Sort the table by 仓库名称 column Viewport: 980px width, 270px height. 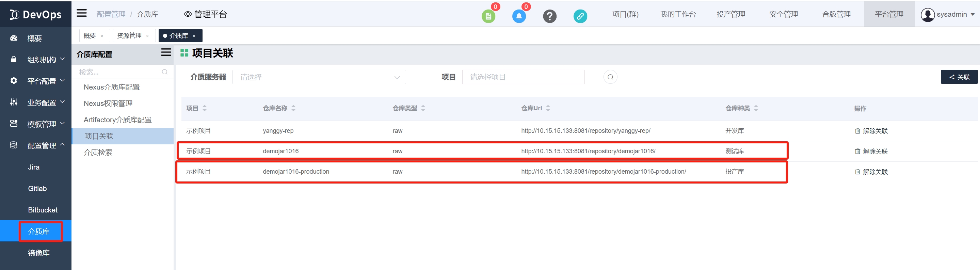click(293, 108)
